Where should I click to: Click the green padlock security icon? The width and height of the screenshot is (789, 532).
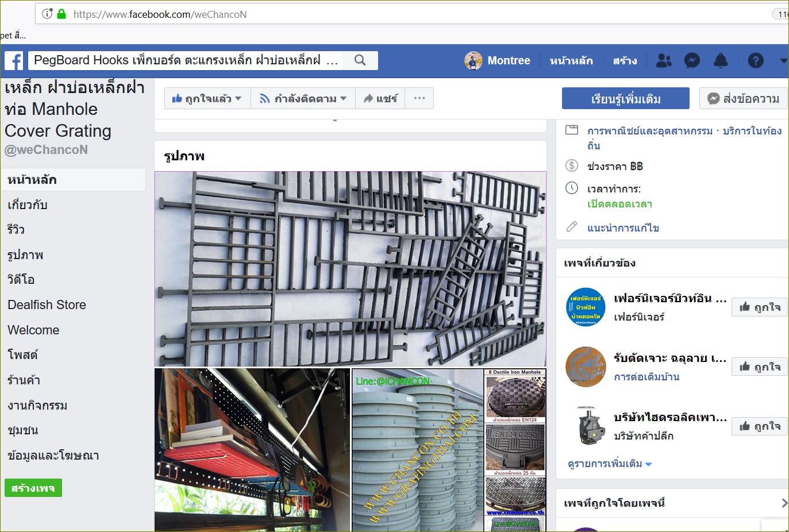pos(61,14)
